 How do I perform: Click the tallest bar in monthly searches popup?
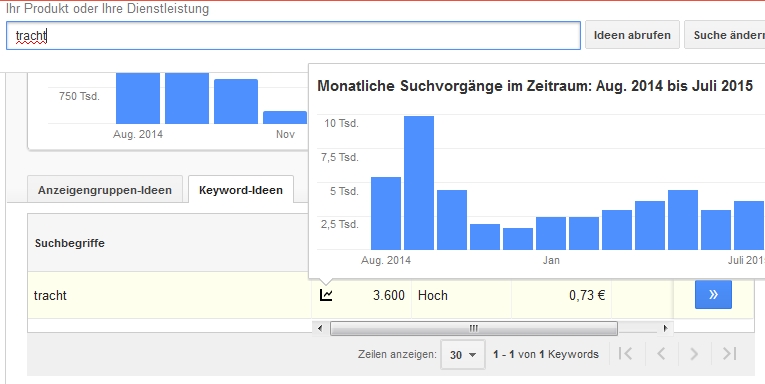point(419,183)
